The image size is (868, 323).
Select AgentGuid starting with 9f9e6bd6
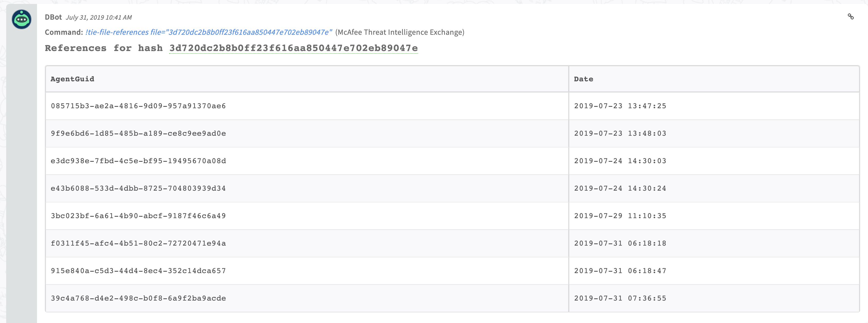[138, 133]
